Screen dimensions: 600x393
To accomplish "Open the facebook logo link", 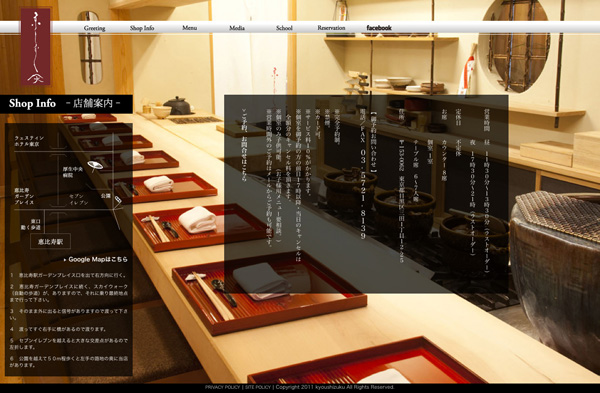I will [x=379, y=28].
